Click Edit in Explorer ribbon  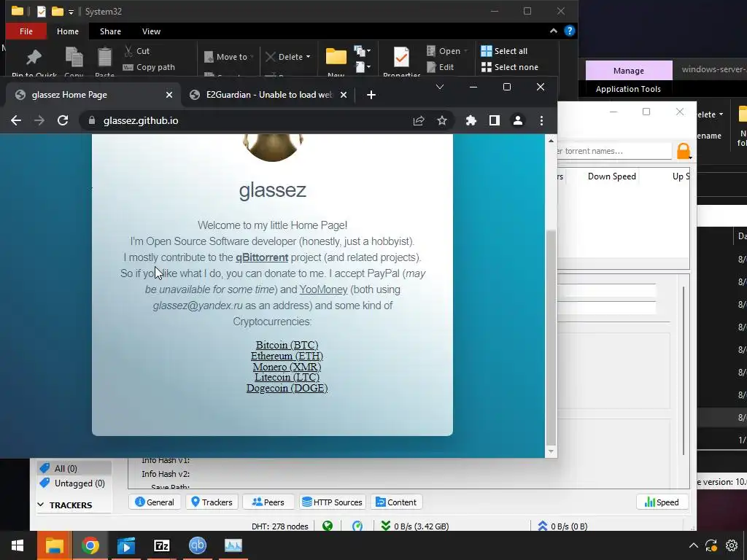click(x=441, y=67)
